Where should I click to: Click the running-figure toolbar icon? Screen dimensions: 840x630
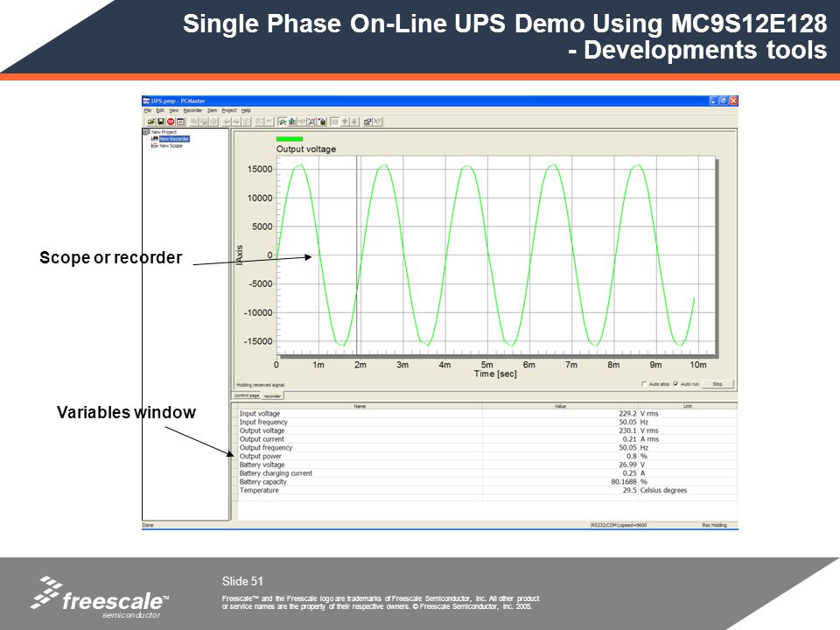(x=292, y=122)
